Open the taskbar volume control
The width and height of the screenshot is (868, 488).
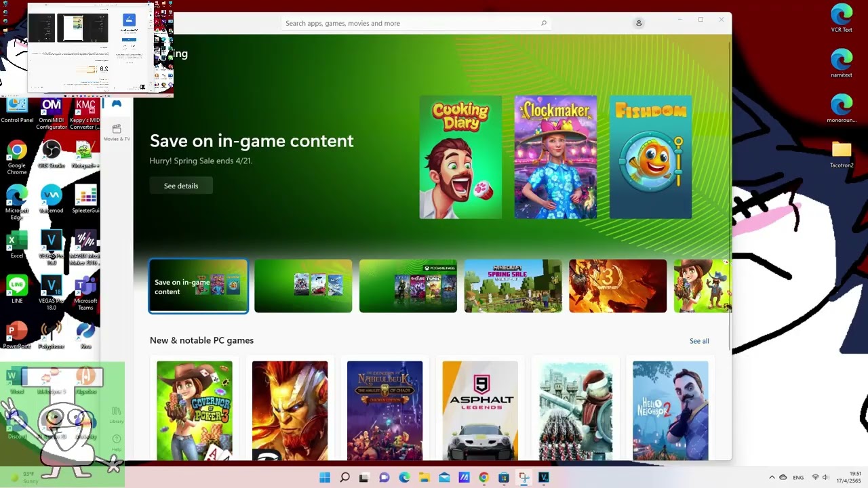coord(825,477)
